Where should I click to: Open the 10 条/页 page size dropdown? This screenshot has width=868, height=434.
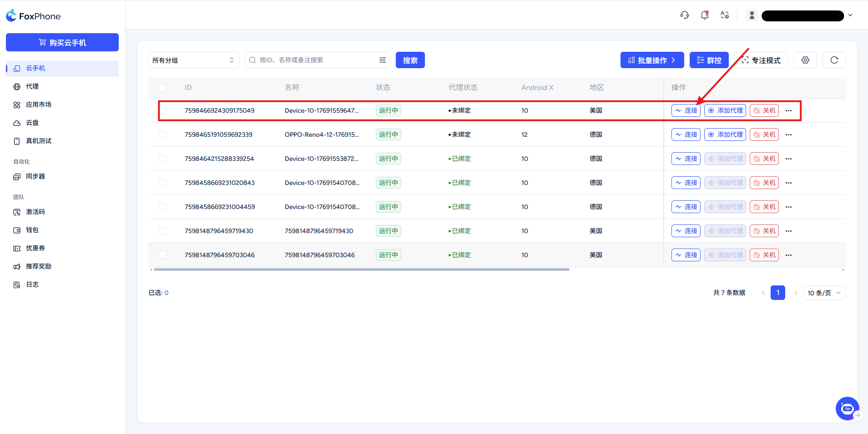824,293
